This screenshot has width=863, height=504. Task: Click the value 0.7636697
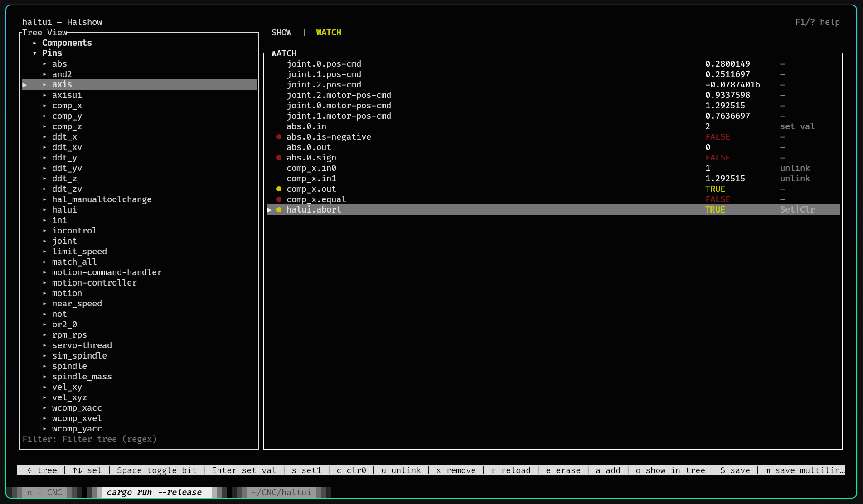coord(727,116)
